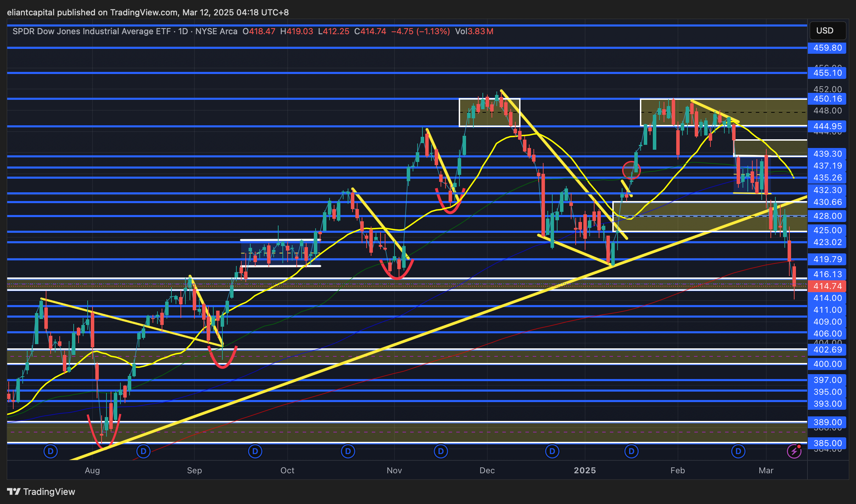This screenshot has width=856, height=504.
Task: Click the dividend marker between Nov and Dec
Action: click(441, 451)
